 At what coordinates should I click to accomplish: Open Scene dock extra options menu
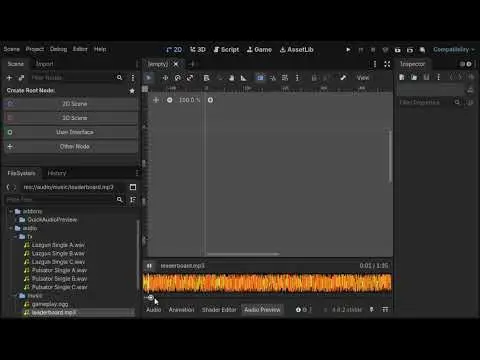[x=133, y=78]
